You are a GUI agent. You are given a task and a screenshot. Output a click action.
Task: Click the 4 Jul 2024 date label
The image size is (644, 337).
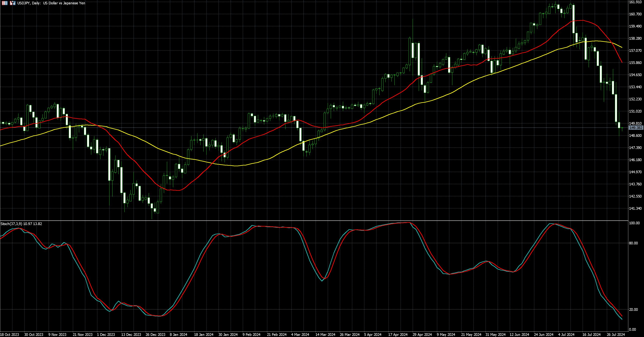click(x=566, y=335)
